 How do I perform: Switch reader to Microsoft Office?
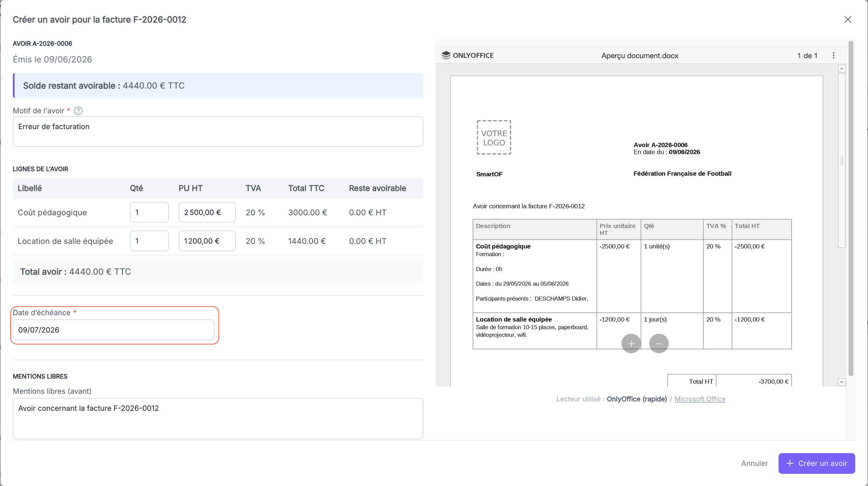coord(700,399)
